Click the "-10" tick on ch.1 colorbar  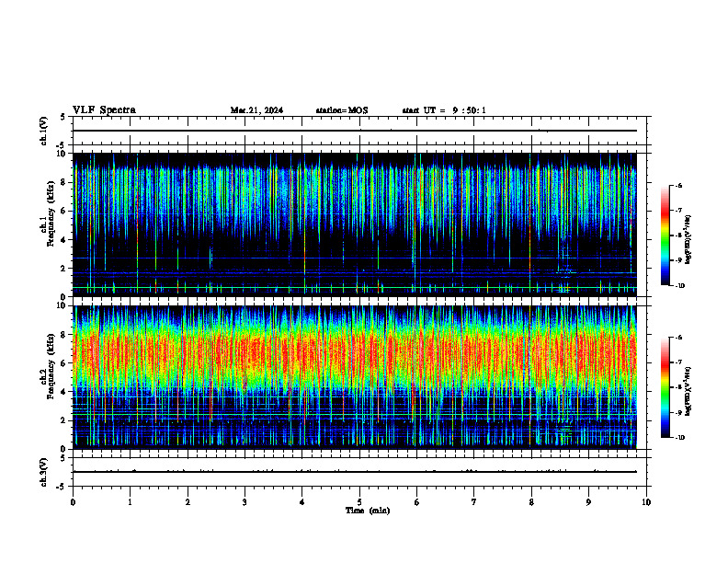(679, 286)
